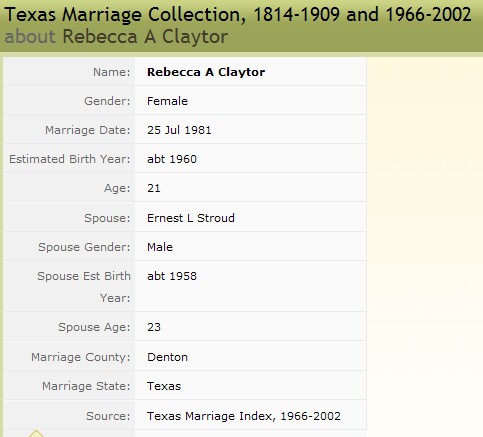This screenshot has width=483, height=437.
Task: Click the abt 1960 estimated birth year
Action: (x=172, y=159)
